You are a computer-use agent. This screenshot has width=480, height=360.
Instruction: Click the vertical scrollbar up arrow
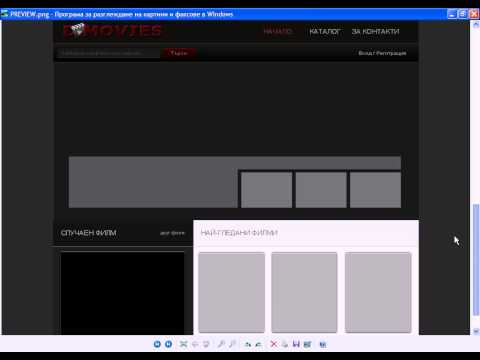[x=476, y=25]
